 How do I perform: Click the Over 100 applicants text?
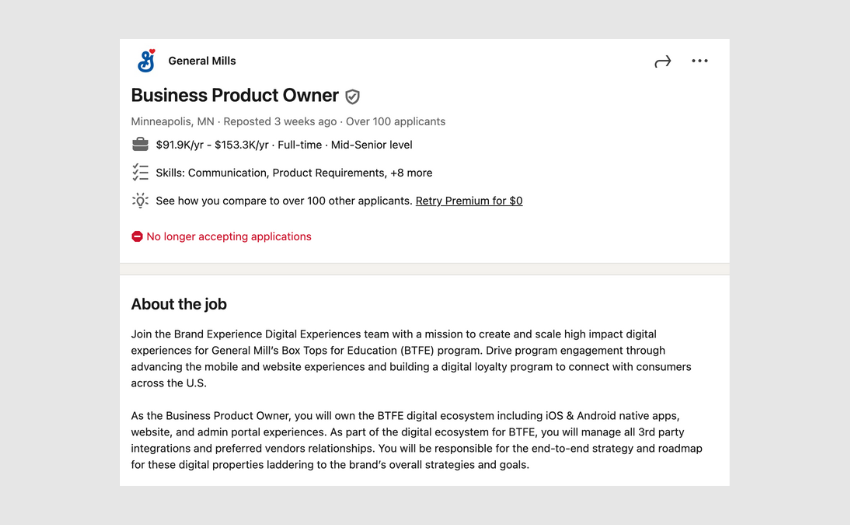click(396, 121)
